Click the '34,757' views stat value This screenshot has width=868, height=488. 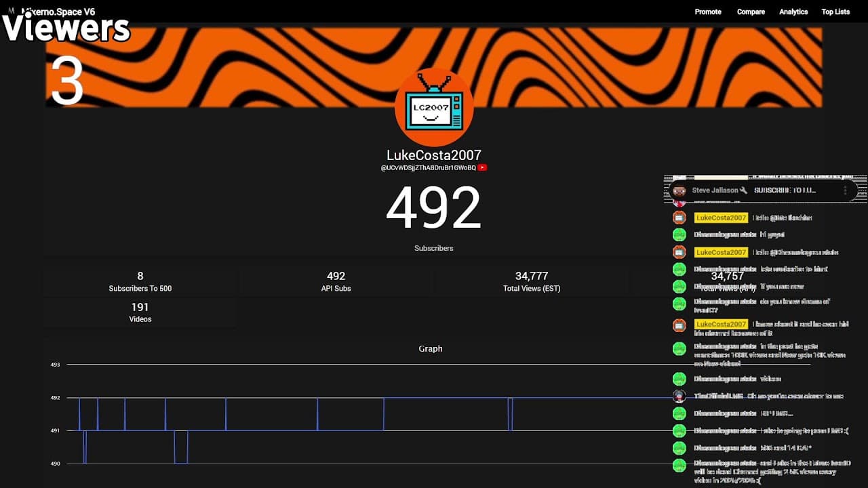click(x=727, y=277)
